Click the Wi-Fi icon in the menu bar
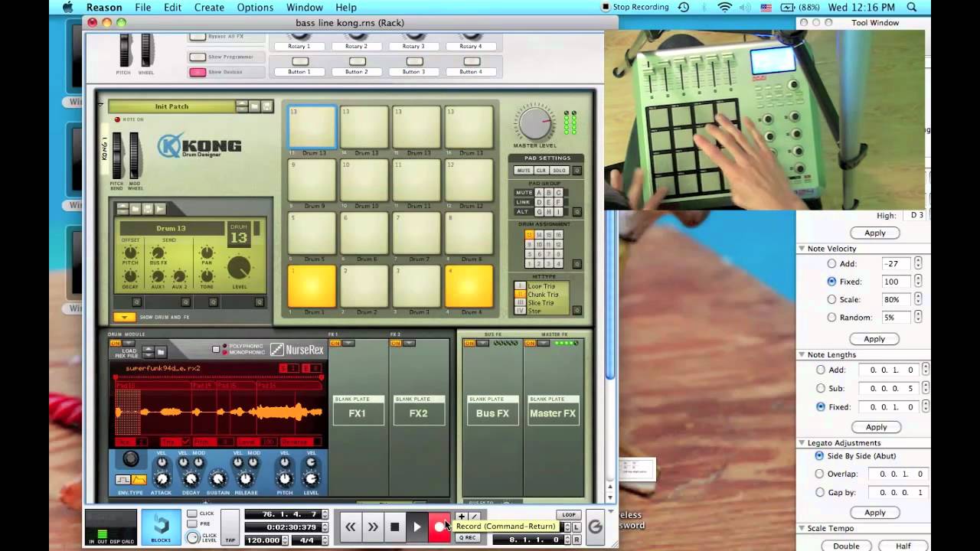The height and width of the screenshot is (551, 980). tap(724, 8)
